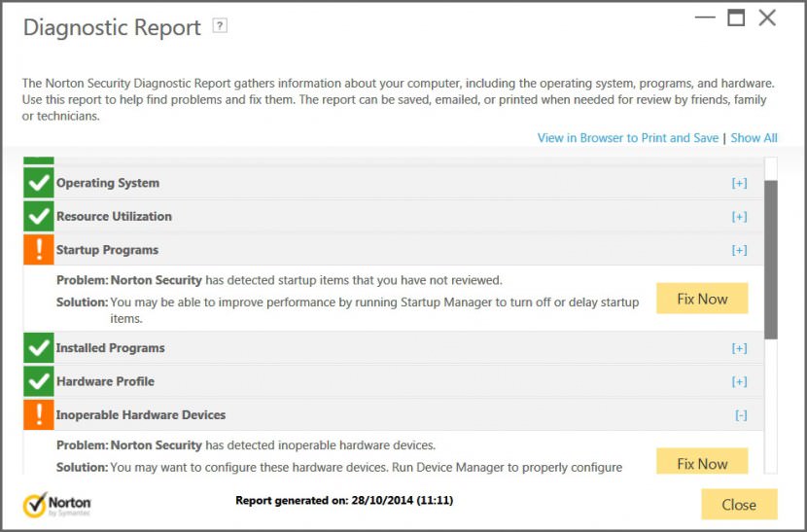Expand the Resource Utilization section
The image size is (807, 532).
(x=740, y=217)
